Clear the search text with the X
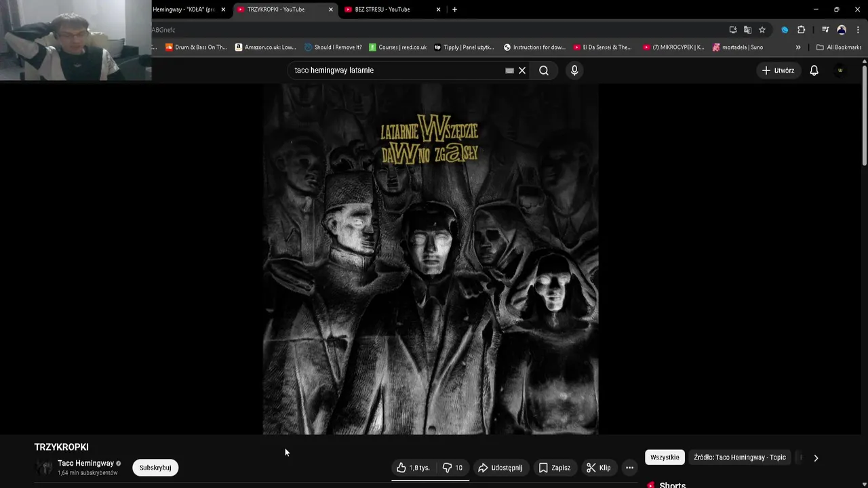The image size is (868, 488). tap(522, 70)
